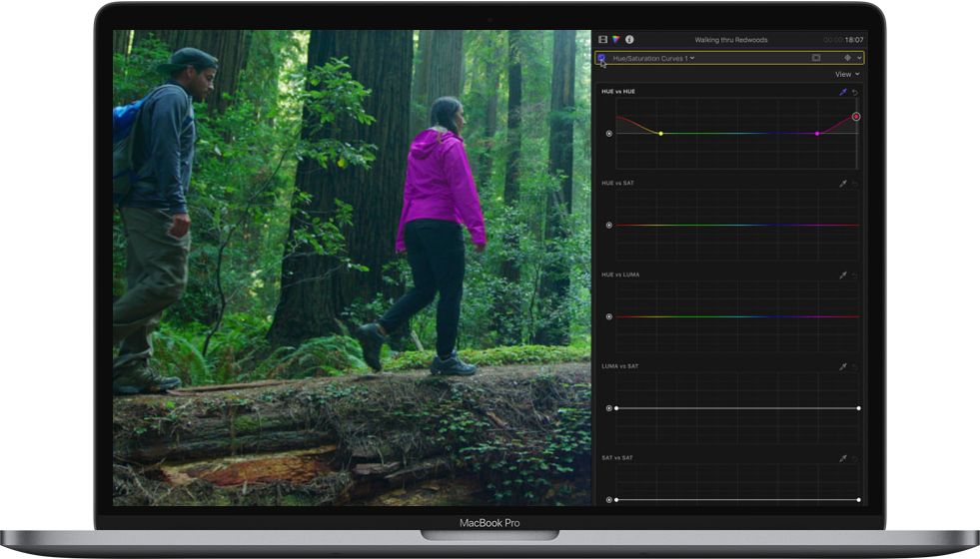
Task: Disable the Hue/Saturation Curves 1 checkbox
Action: (x=601, y=58)
